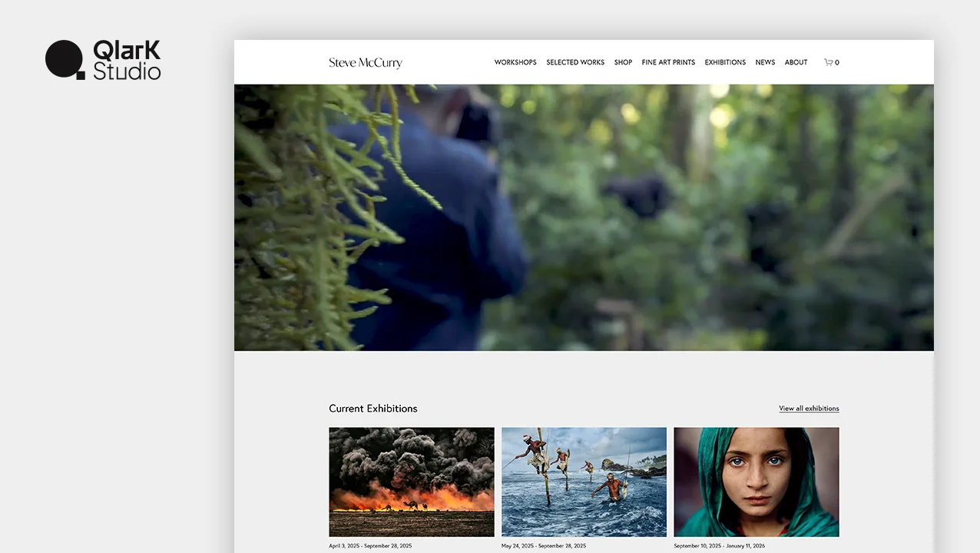The width and height of the screenshot is (980, 553).
Task: Visit the About page from the header
Action: [796, 63]
